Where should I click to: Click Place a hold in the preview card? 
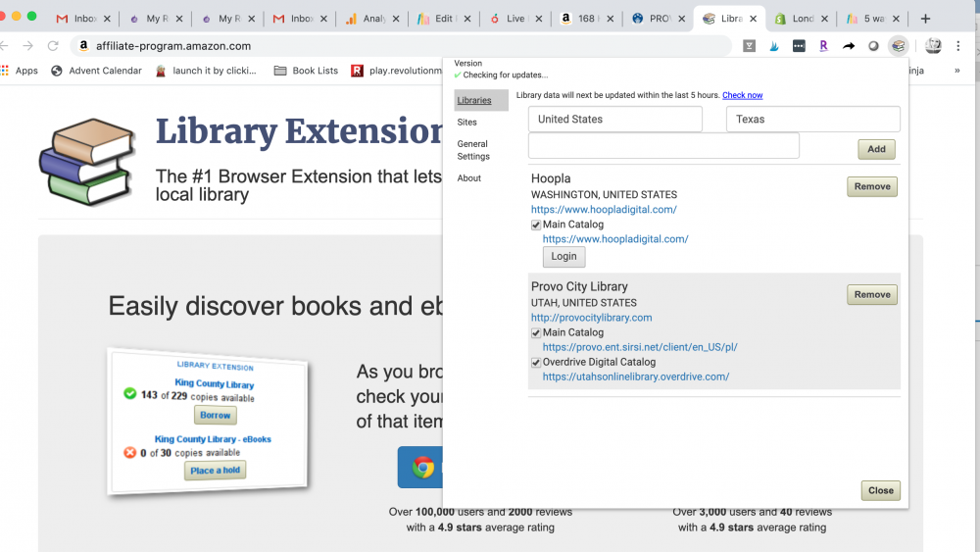pyautogui.click(x=215, y=470)
